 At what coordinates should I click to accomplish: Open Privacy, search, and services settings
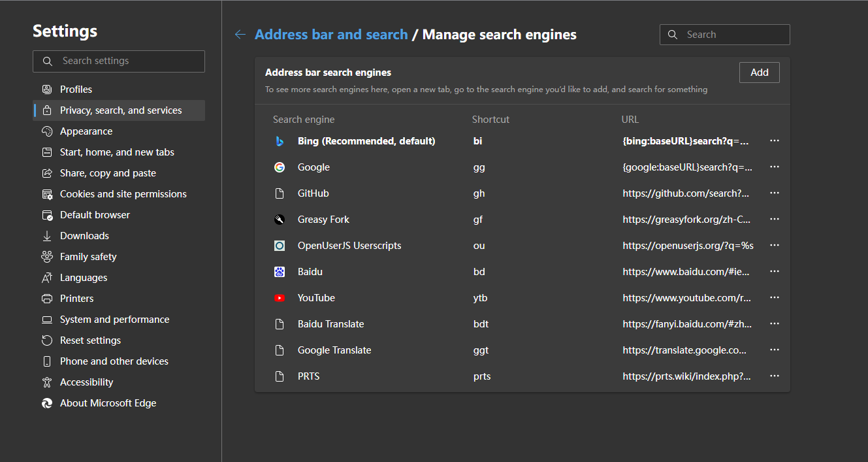click(x=119, y=110)
